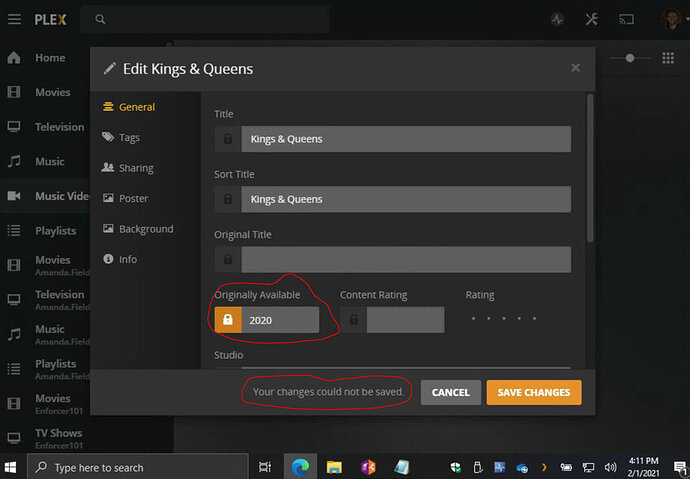Adjust the thumbnail size slider
Image resolution: width=690 pixels, height=479 pixels.
[x=630, y=58]
